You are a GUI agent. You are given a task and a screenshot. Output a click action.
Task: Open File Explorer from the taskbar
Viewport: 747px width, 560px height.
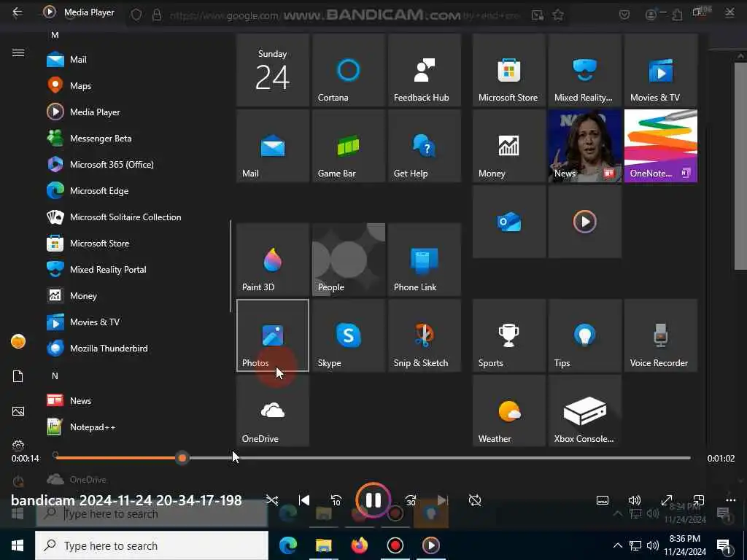coord(323,545)
